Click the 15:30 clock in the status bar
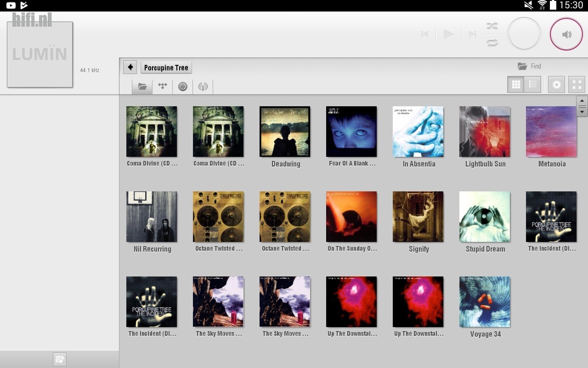Image resolution: width=588 pixels, height=368 pixels. pyautogui.click(x=571, y=5)
